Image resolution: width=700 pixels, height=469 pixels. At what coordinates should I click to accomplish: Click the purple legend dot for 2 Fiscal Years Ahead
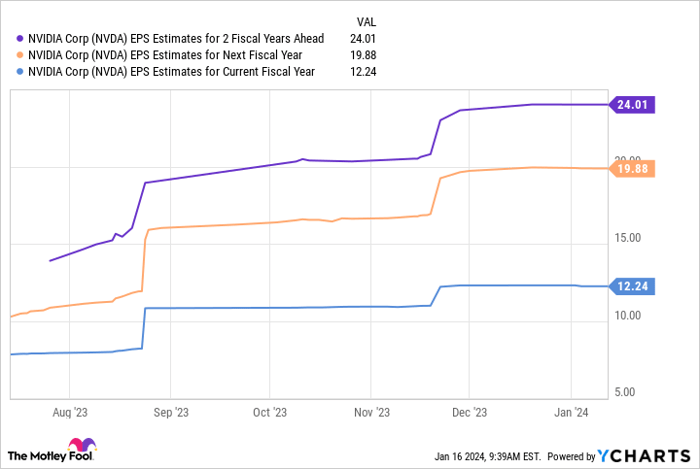click(22, 39)
